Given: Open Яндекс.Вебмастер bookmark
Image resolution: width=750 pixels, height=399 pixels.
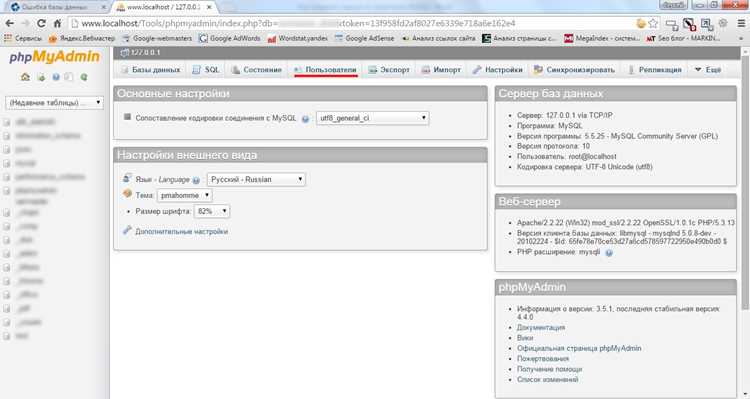Looking at the screenshot, I should [81, 38].
